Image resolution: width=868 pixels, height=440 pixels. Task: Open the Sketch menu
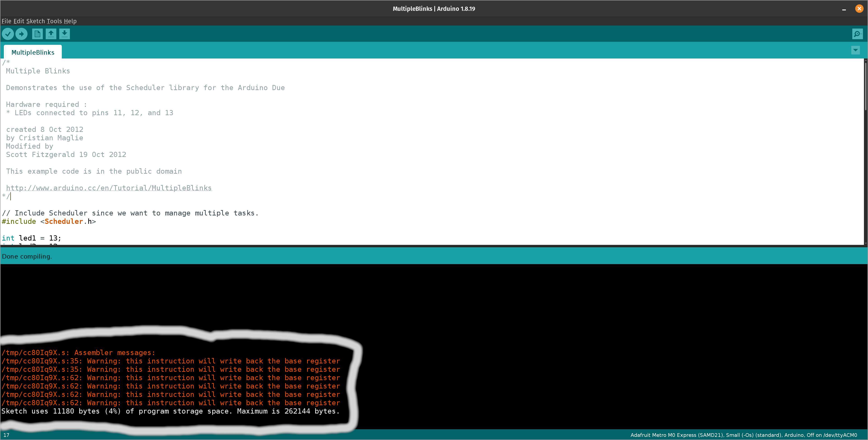35,21
